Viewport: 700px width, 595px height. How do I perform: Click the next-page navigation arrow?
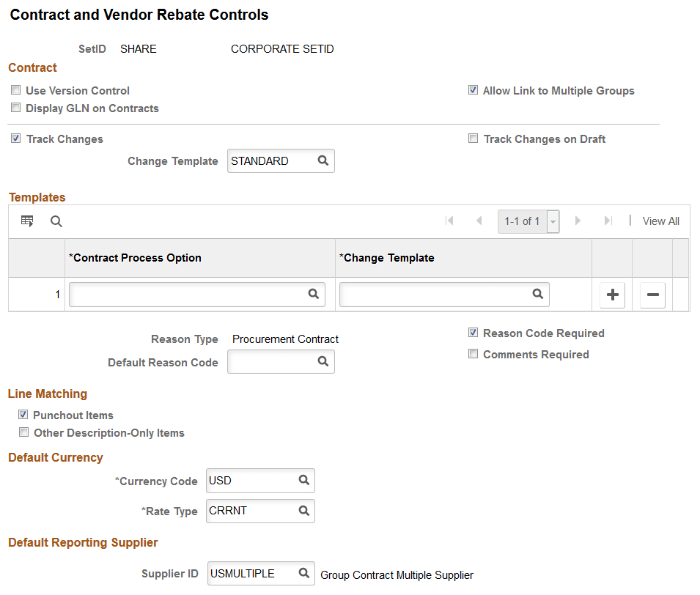click(578, 221)
